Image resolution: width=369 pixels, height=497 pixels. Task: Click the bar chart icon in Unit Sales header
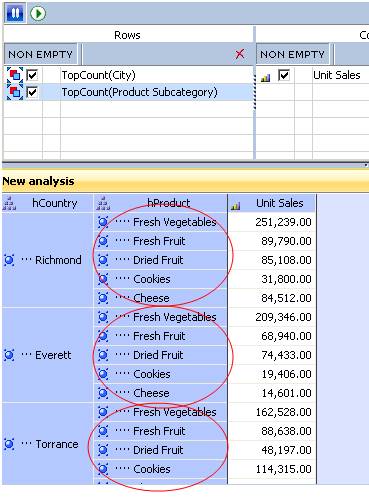pos(235,206)
